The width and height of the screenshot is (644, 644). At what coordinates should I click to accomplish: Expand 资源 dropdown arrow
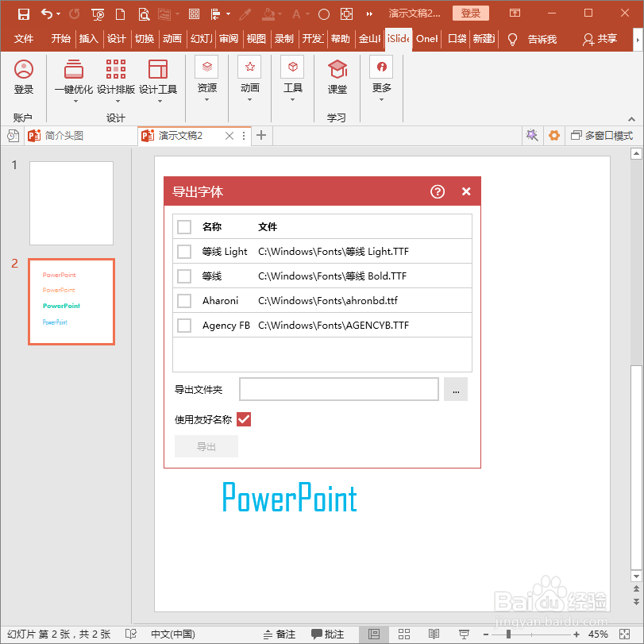click(x=206, y=100)
